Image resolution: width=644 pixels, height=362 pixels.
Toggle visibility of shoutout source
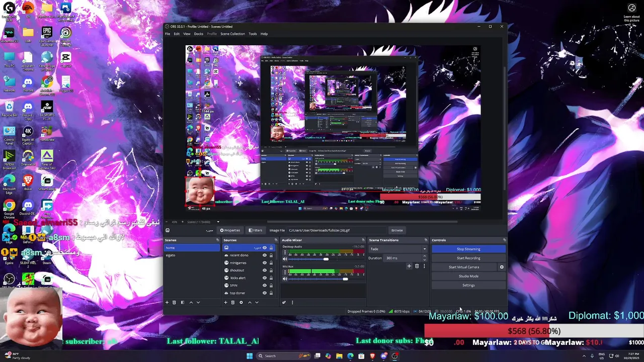point(265,270)
